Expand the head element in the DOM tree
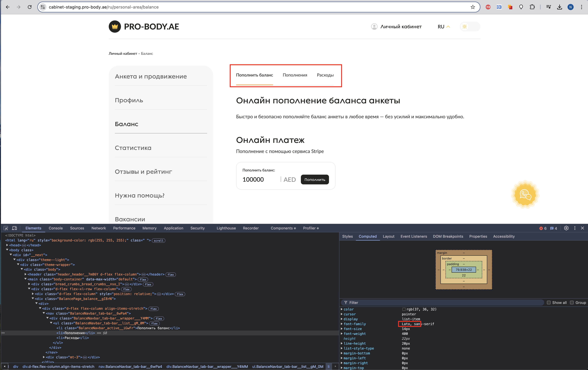 point(7,245)
